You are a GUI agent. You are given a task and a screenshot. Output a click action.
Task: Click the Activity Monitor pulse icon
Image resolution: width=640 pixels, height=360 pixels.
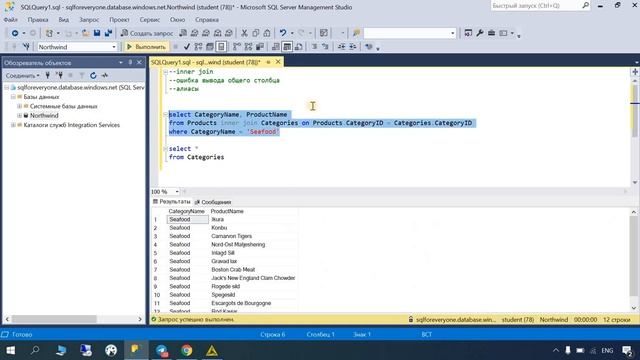tap(105, 76)
